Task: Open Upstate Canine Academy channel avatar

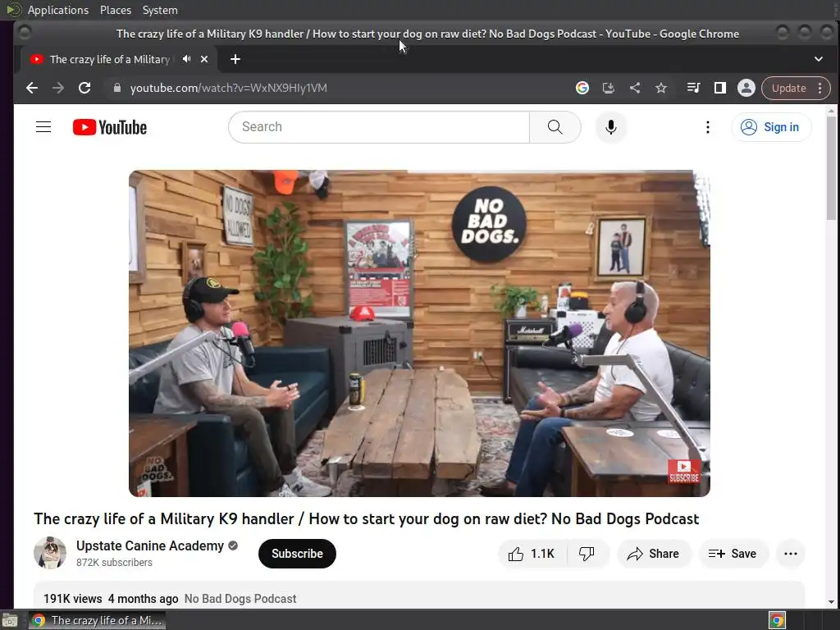Action: click(x=50, y=553)
